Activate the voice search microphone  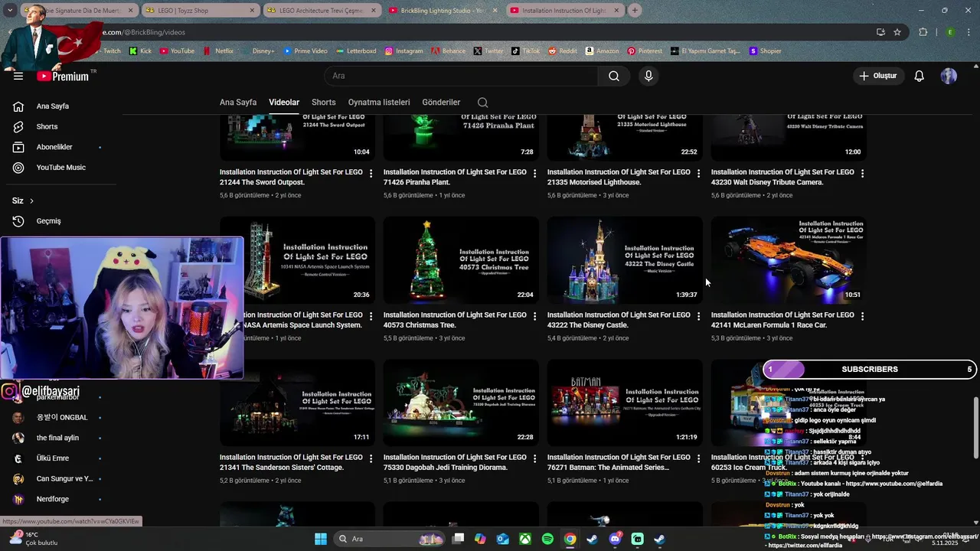(648, 76)
